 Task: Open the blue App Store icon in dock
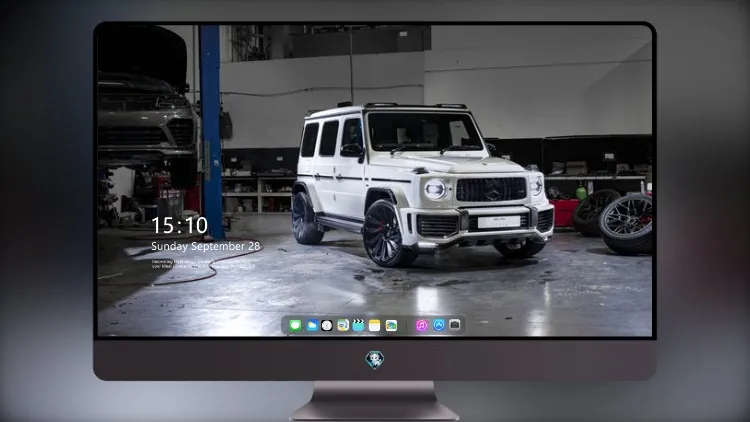[439, 325]
